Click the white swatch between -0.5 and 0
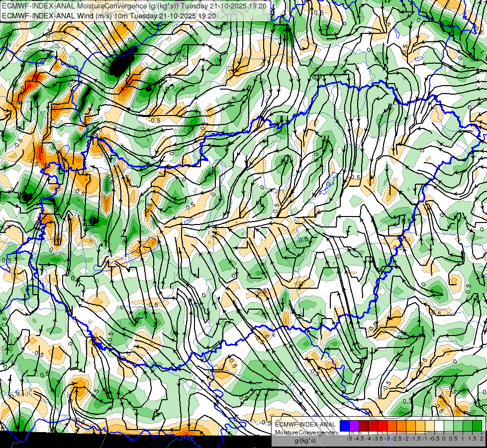This screenshot has height=448, width=487. pyautogui.click(x=439, y=426)
